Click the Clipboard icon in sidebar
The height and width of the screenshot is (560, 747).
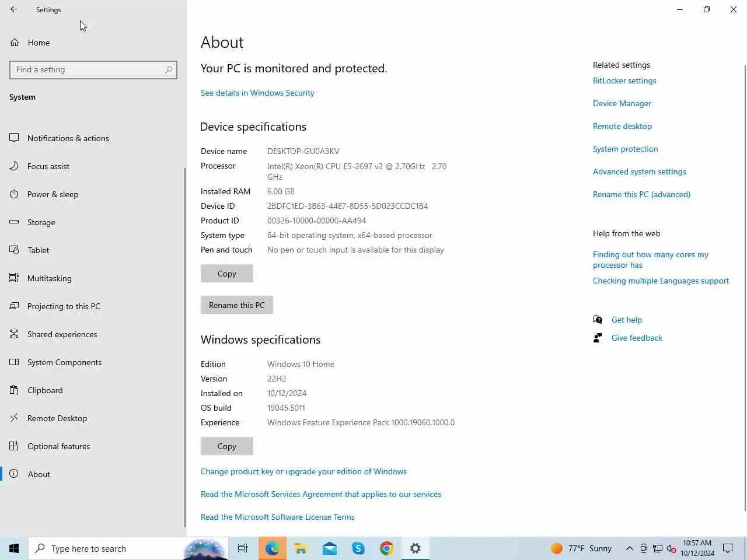(x=15, y=390)
